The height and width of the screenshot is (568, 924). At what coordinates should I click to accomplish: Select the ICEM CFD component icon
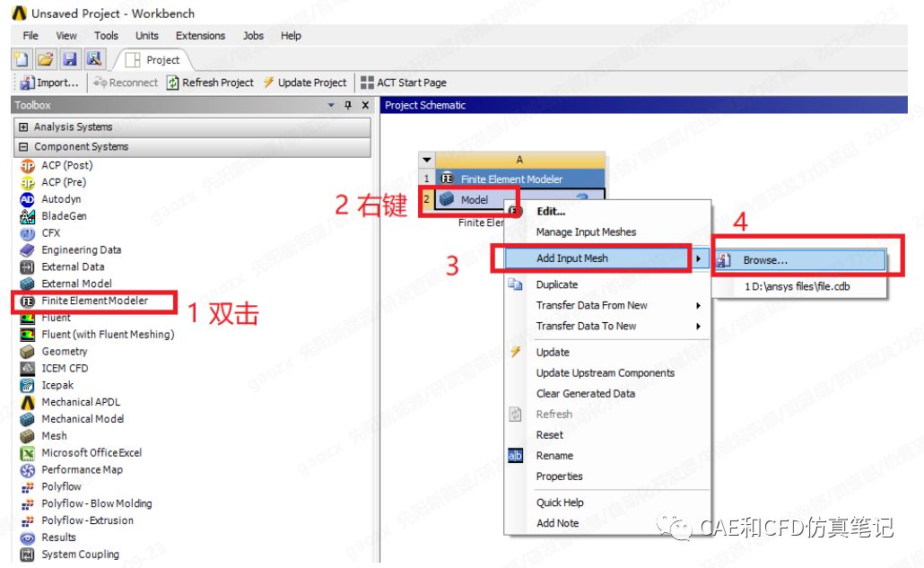(27, 368)
